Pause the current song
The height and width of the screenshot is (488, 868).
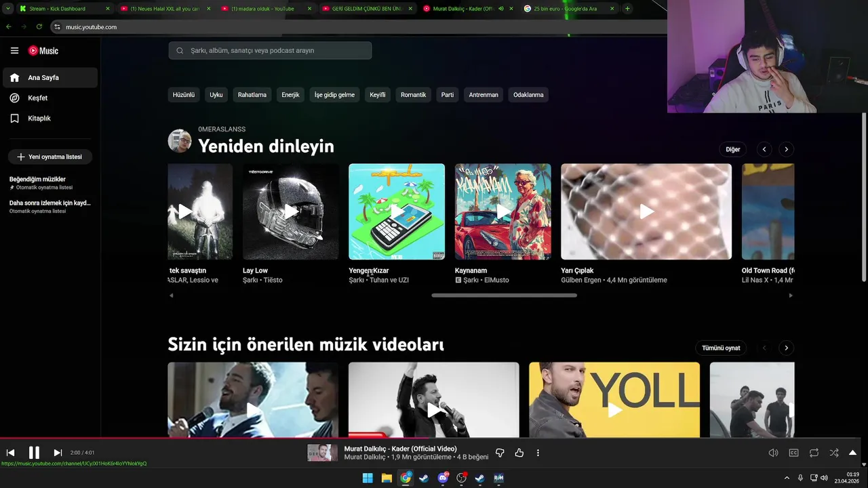coord(34,453)
